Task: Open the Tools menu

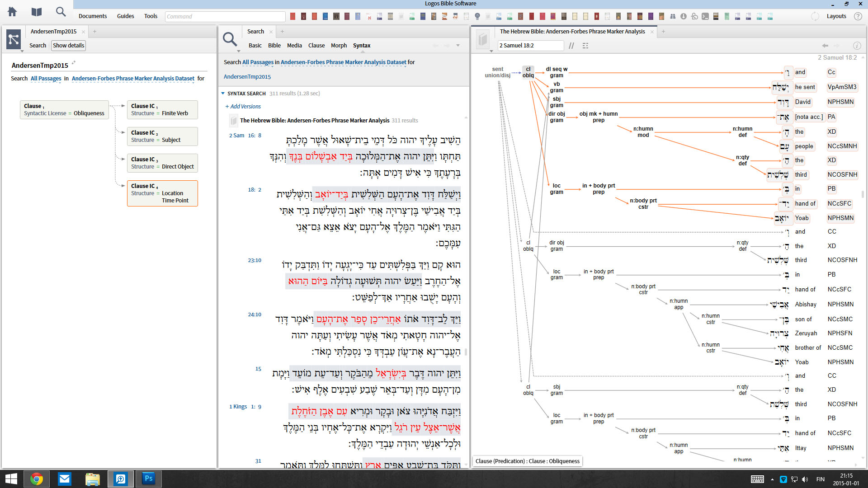Action: (151, 16)
